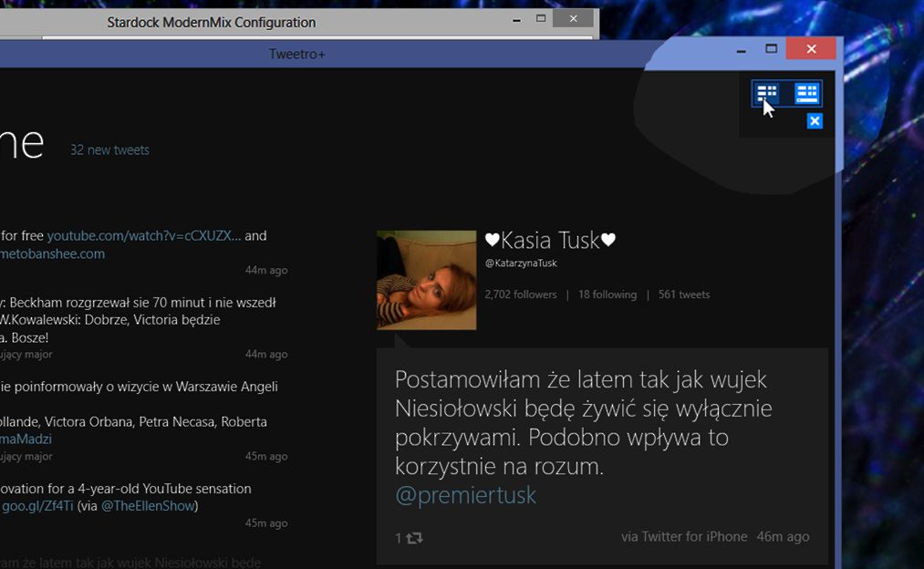The width and height of the screenshot is (924, 569).
Task: Click the @maMadzi partial mention link
Action: 26,439
